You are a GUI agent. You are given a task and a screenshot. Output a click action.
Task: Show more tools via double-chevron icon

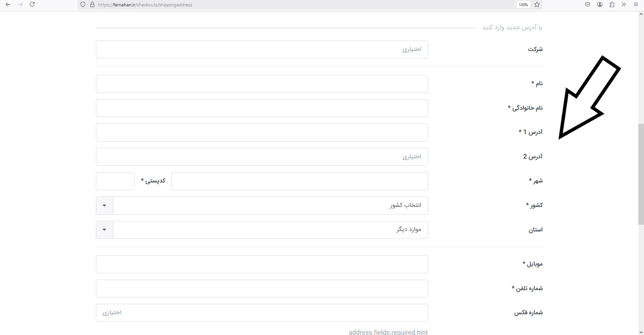(624, 5)
